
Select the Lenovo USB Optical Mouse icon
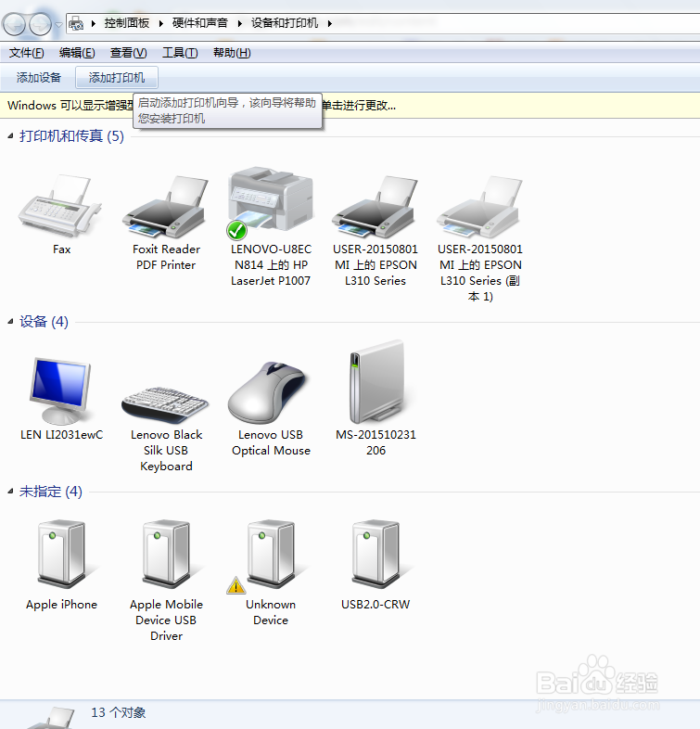269,392
